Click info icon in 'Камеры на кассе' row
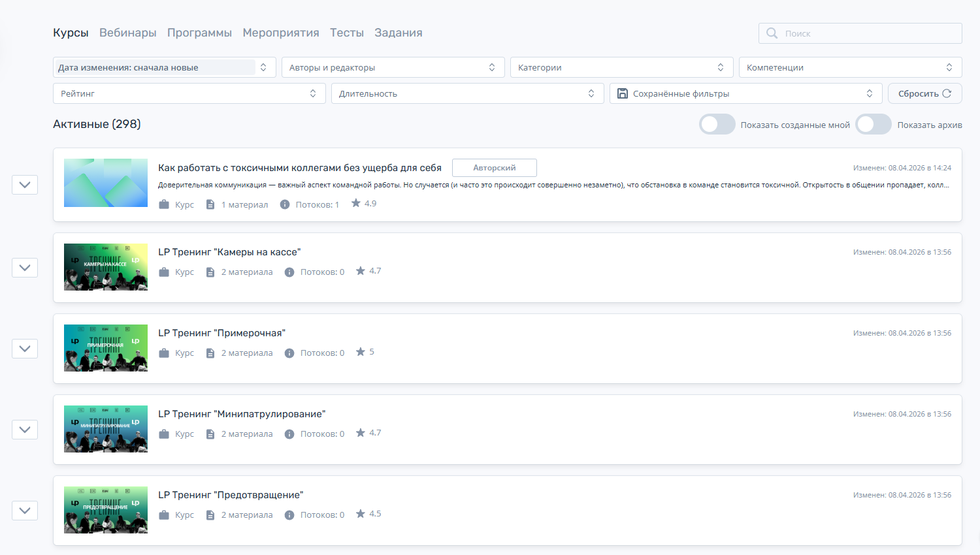This screenshot has width=980, height=555. (x=289, y=272)
